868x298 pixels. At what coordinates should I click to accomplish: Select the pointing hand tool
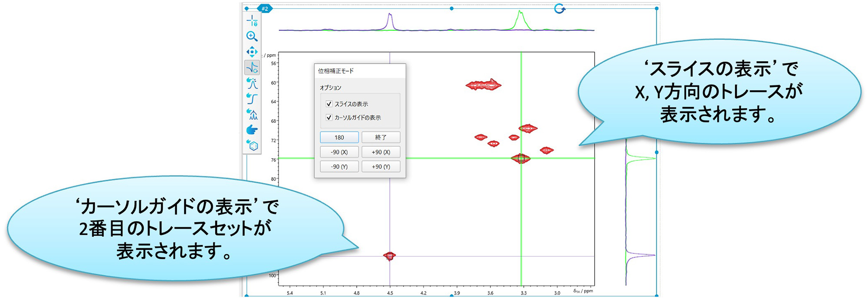click(252, 130)
